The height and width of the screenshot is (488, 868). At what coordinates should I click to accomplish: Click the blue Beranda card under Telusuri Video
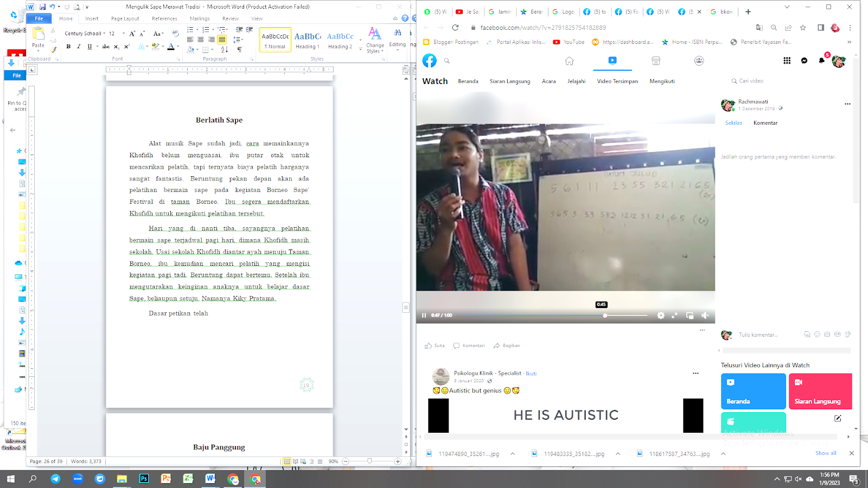point(753,391)
